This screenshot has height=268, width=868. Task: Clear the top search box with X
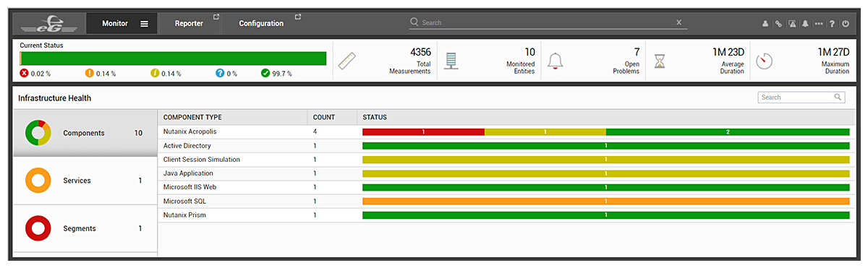(678, 22)
